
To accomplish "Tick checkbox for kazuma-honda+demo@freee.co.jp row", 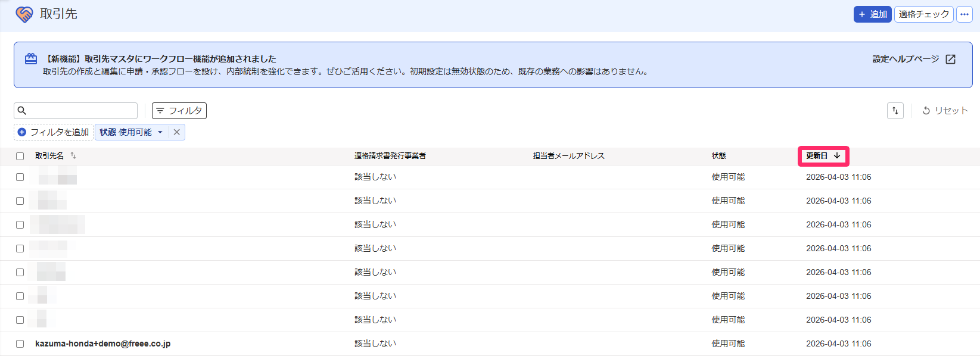I will (x=20, y=343).
